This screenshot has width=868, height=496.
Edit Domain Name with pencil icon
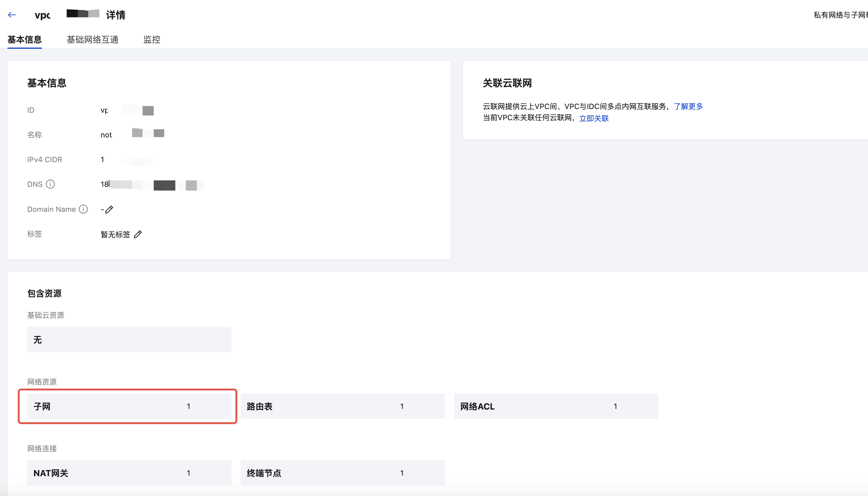109,209
